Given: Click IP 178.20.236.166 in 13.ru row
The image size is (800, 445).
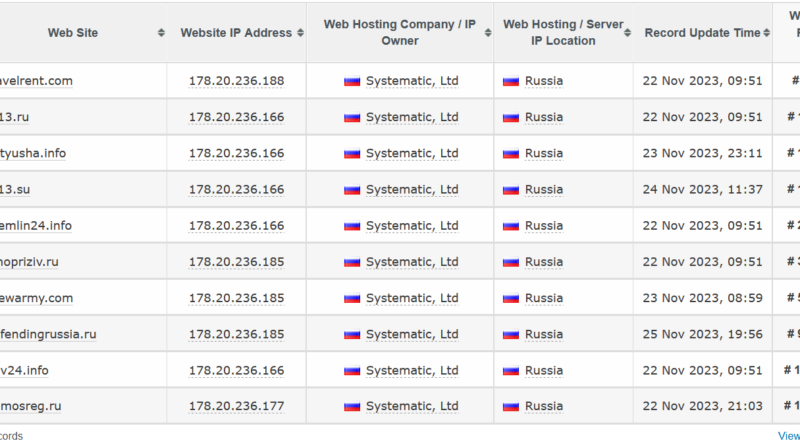Looking at the screenshot, I should point(236,117).
